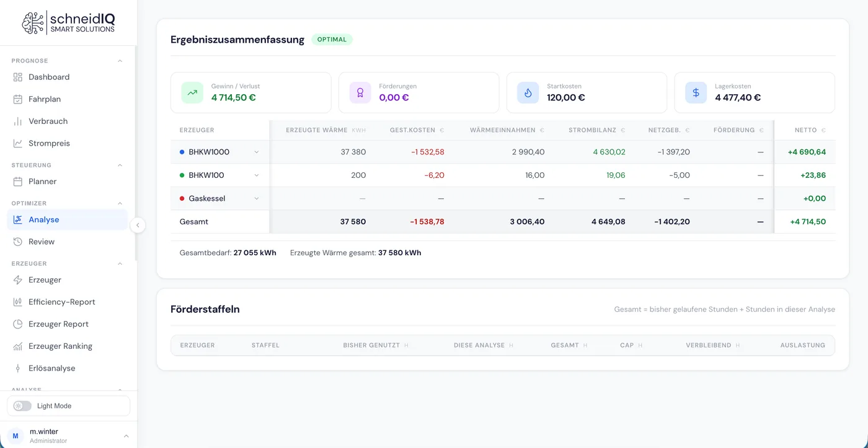Open the m.winter user menu
Image resolution: width=868 pixels, height=448 pixels.
point(68,436)
